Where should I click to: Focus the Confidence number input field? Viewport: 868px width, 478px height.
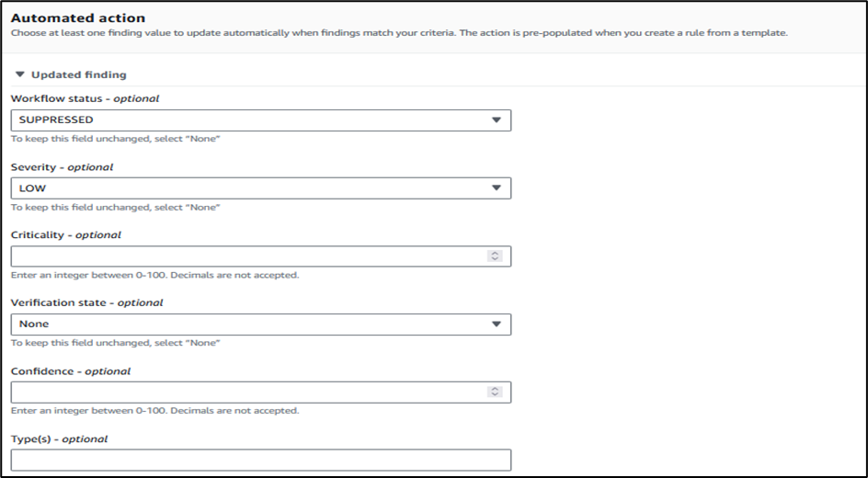pyautogui.click(x=261, y=393)
